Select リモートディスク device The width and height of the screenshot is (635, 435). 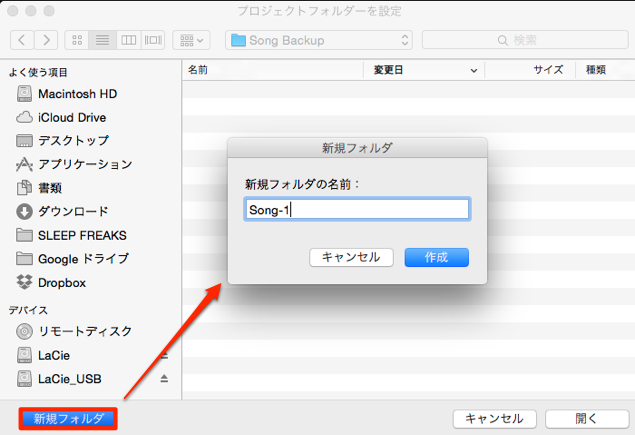(74, 331)
